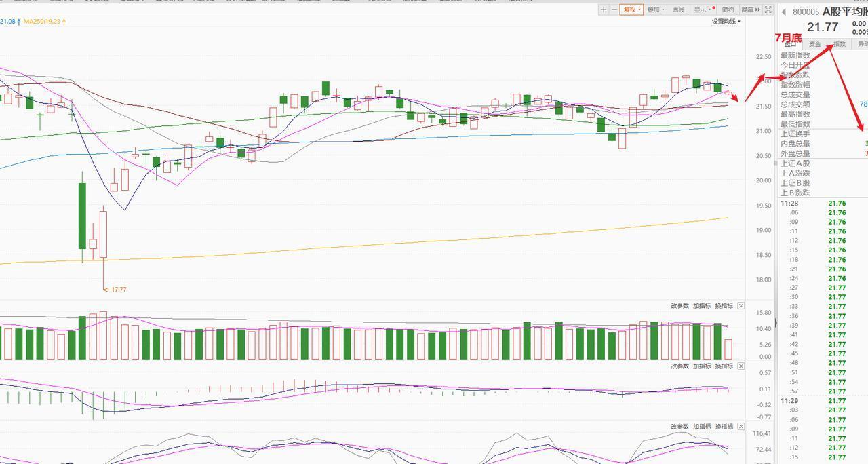The image size is (868, 464).
Task: Select the 资金 tab
Action: coord(814,44)
